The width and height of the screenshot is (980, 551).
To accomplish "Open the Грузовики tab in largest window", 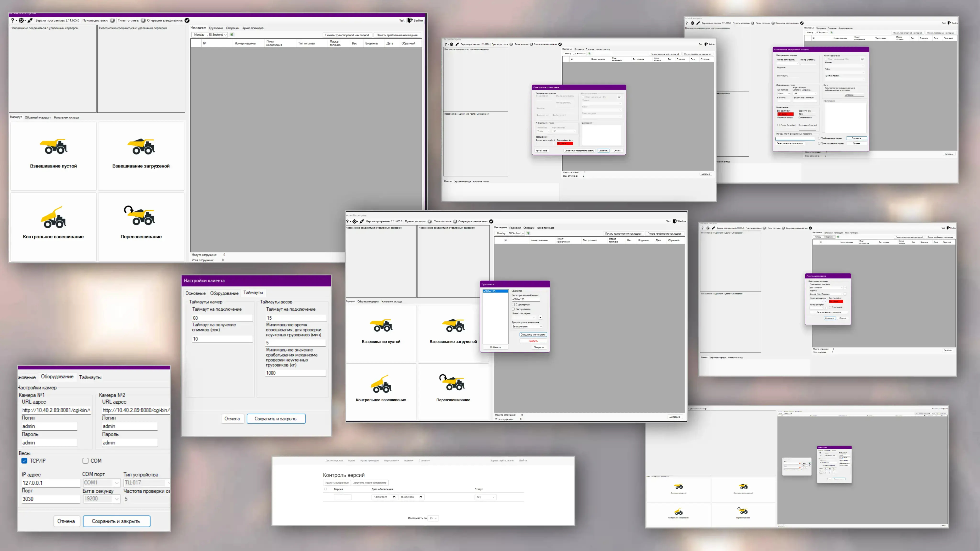I will click(x=216, y=28).
